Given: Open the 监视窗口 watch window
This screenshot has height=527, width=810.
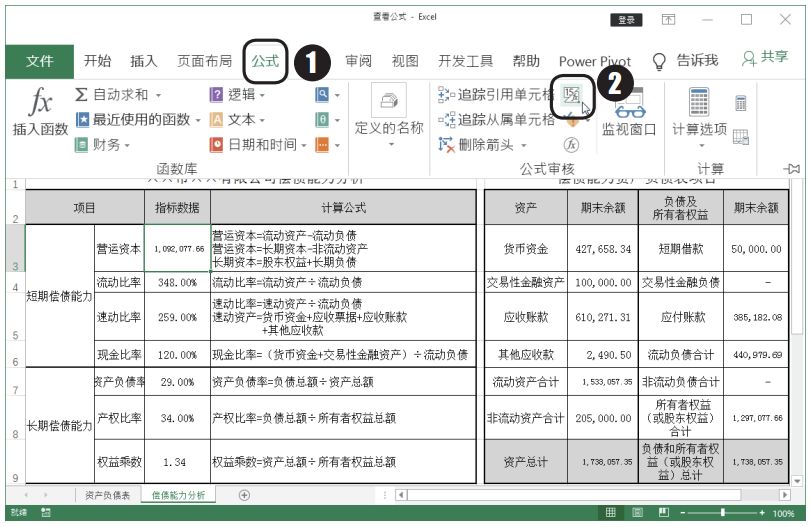Looking at the screenshot, I should (x=629, y=112).
